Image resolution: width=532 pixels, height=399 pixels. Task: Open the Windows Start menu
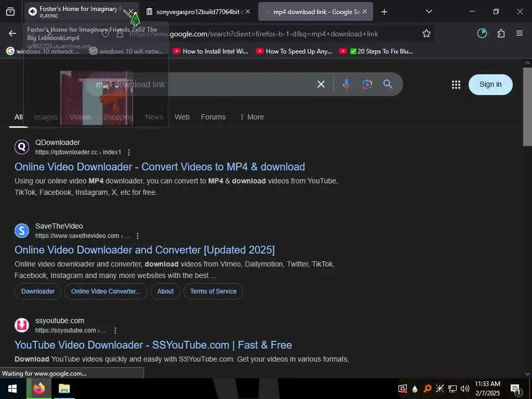[13, 389]
